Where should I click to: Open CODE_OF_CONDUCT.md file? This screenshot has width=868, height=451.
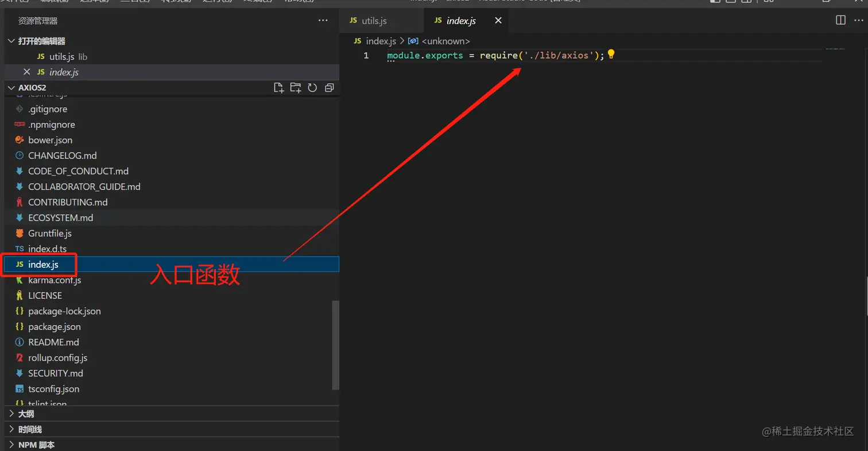click(x=172, y=171)
